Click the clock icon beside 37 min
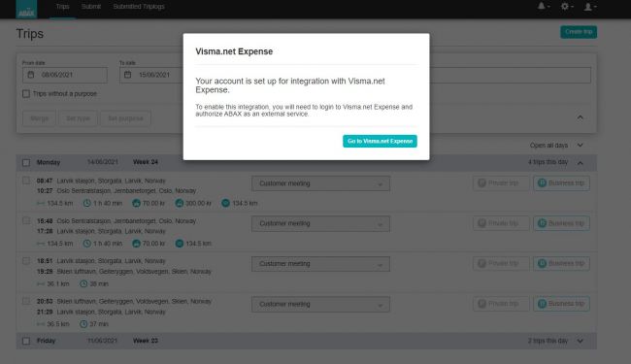 [x=83, y=324]
